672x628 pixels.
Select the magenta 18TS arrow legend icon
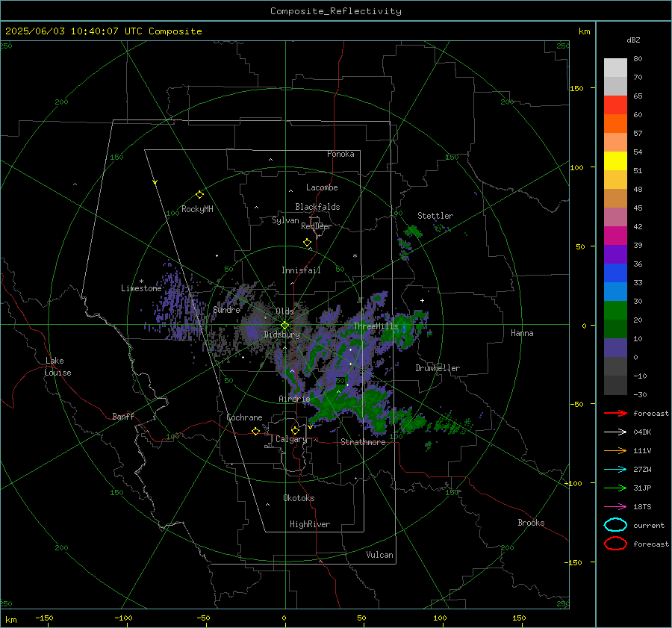click(x=615, y=507)
